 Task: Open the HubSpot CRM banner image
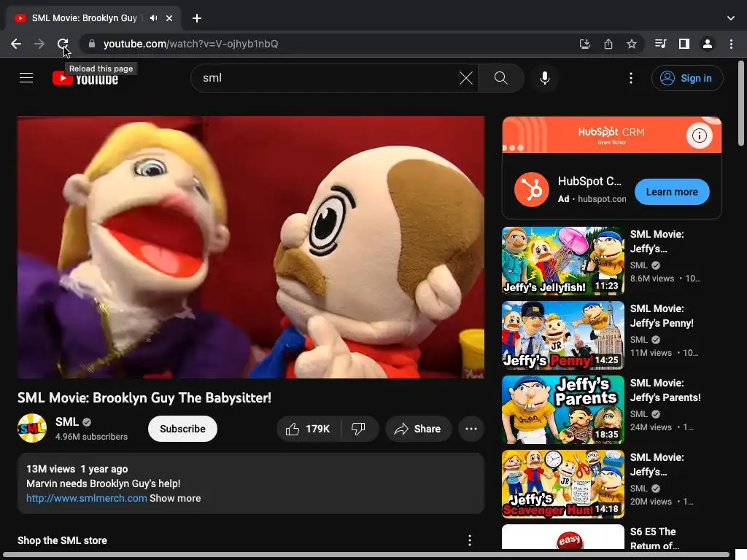pos(612,135)
